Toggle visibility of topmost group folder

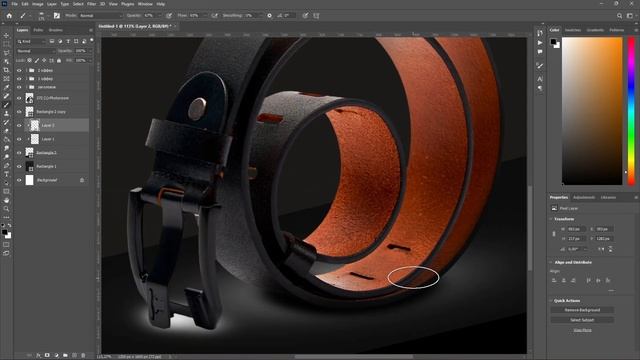[x=19, y=70]
